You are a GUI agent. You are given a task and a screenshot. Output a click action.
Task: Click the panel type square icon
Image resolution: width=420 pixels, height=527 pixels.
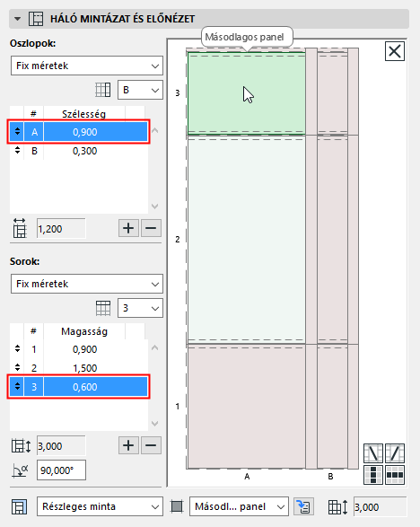177,506
